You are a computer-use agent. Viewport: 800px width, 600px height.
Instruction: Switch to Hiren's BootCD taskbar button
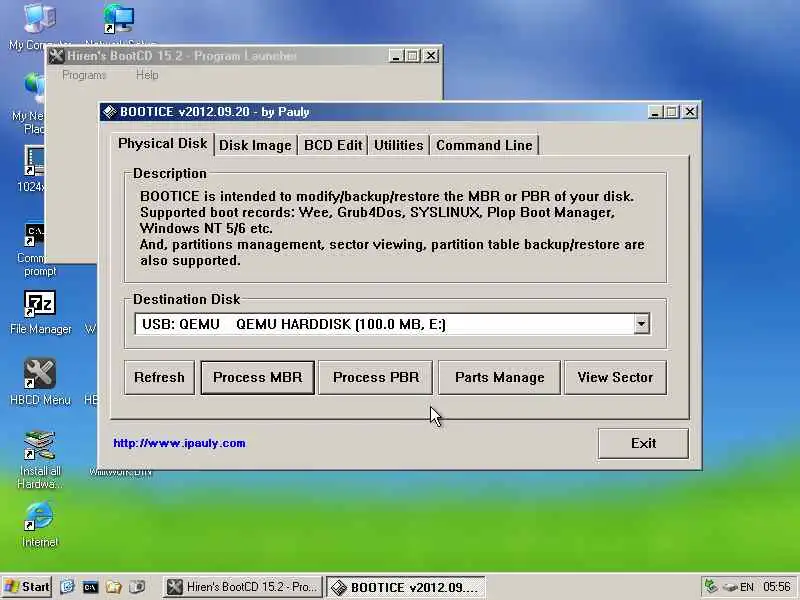pyautogui.click(x=243, y=587)
